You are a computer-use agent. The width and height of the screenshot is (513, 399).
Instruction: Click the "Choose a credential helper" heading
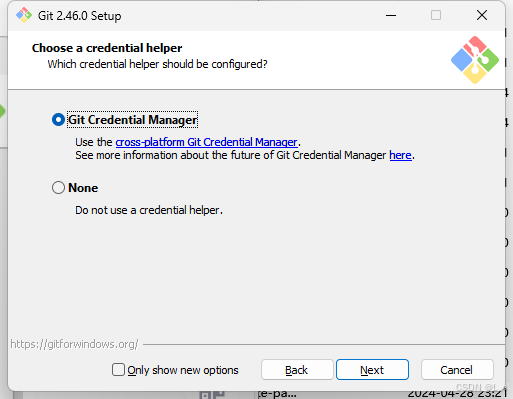point(107,48)
